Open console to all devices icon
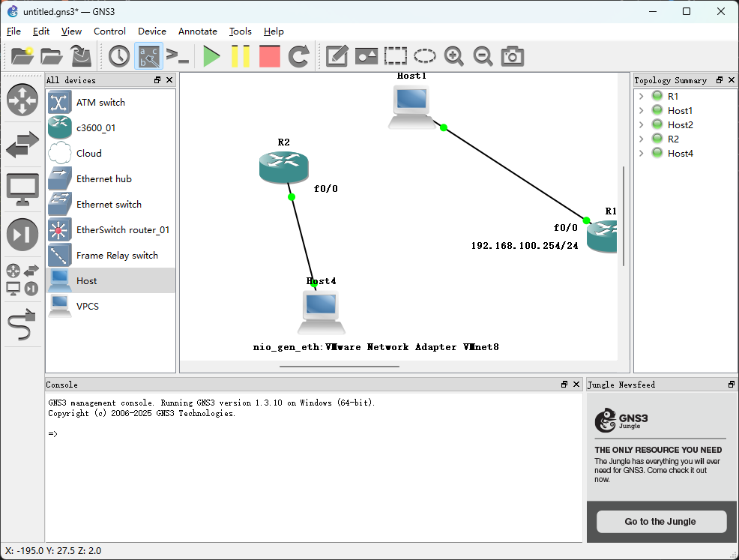This screenshot has height=560, width=739. (x=178, y=56)
